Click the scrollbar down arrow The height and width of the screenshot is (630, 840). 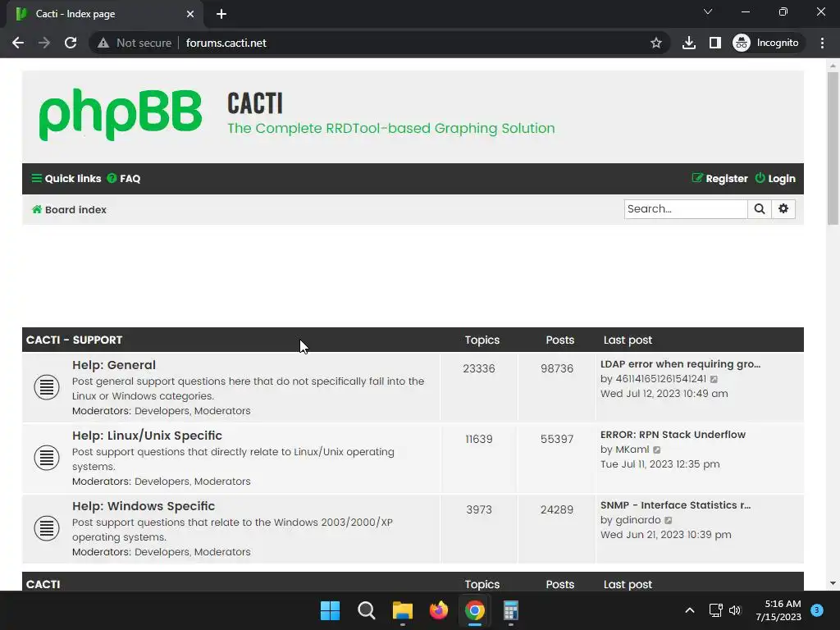(x=833, y=583)
